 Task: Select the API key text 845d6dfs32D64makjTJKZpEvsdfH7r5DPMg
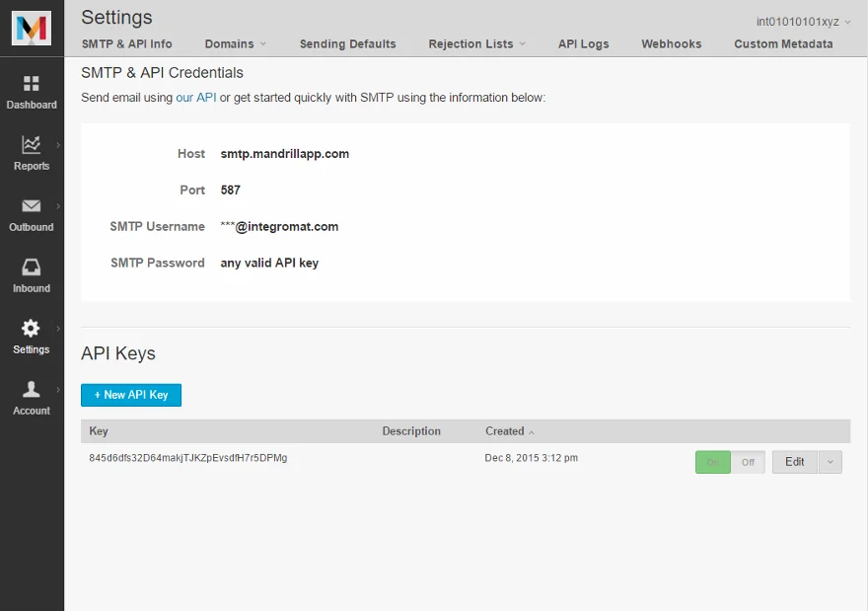click(188, 458)
